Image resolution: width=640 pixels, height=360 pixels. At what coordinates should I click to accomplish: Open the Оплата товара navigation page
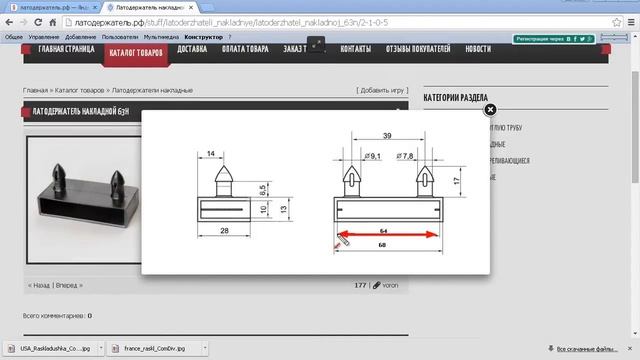pos(245,49)
